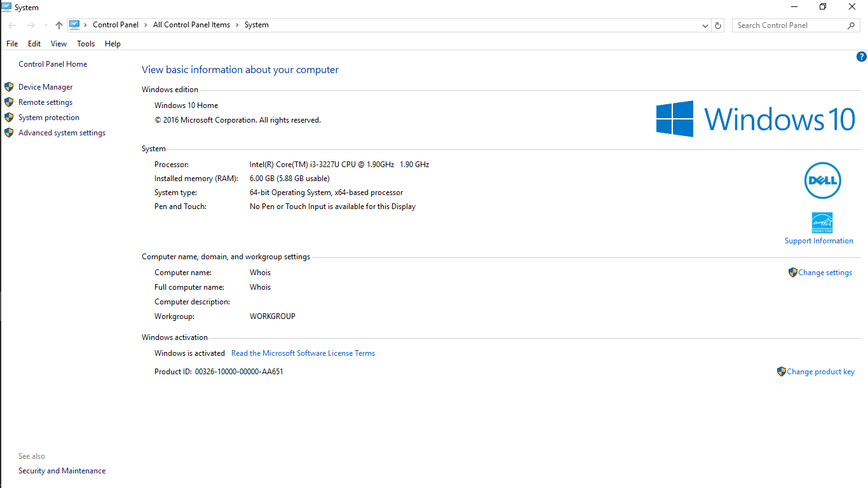Open the File menu

12,44
